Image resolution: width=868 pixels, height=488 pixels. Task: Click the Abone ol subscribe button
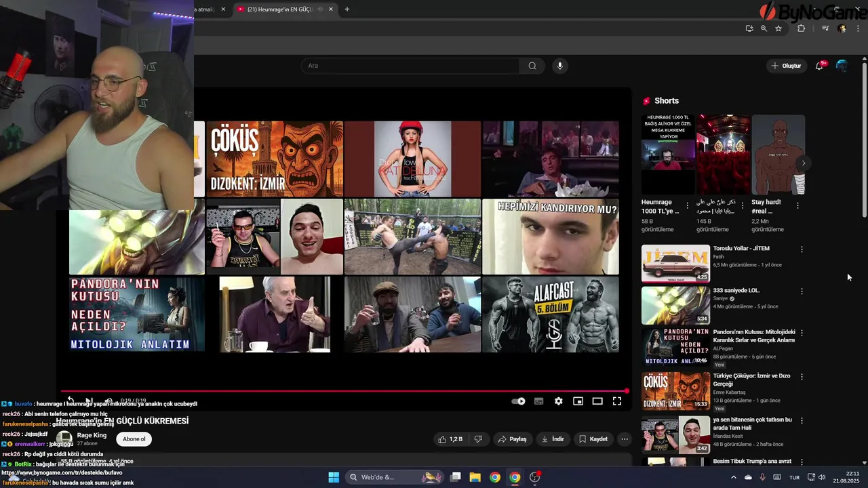(x=134, y=439)
